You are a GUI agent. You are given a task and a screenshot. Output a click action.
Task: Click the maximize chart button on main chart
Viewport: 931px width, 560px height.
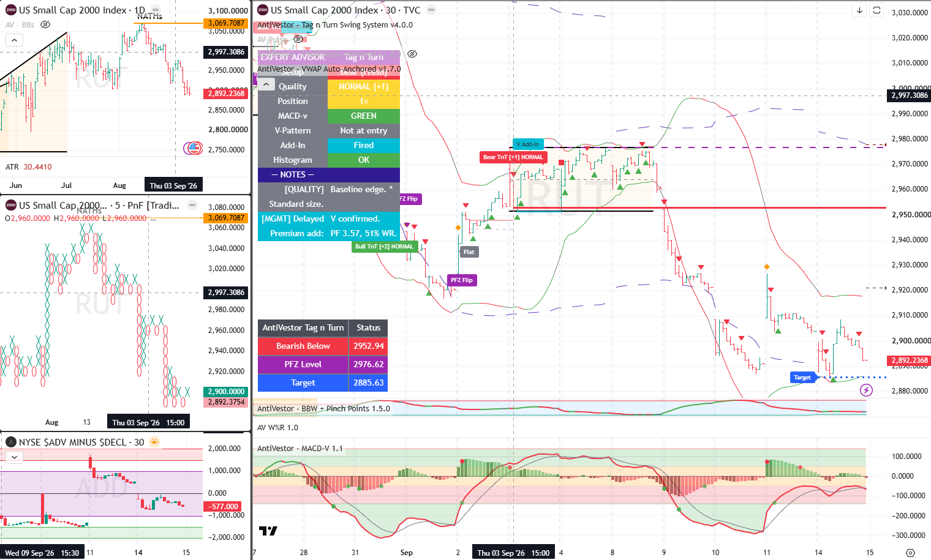[x=877, y=10]
